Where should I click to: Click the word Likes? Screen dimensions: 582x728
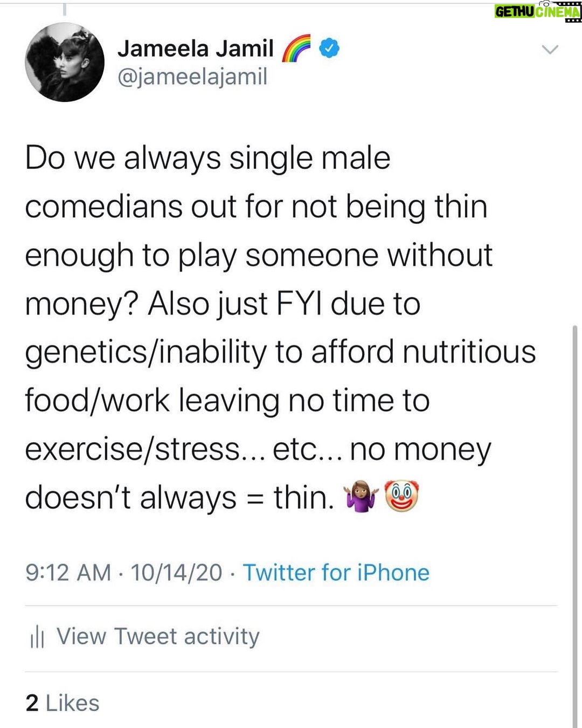click(x=73, y=703)
